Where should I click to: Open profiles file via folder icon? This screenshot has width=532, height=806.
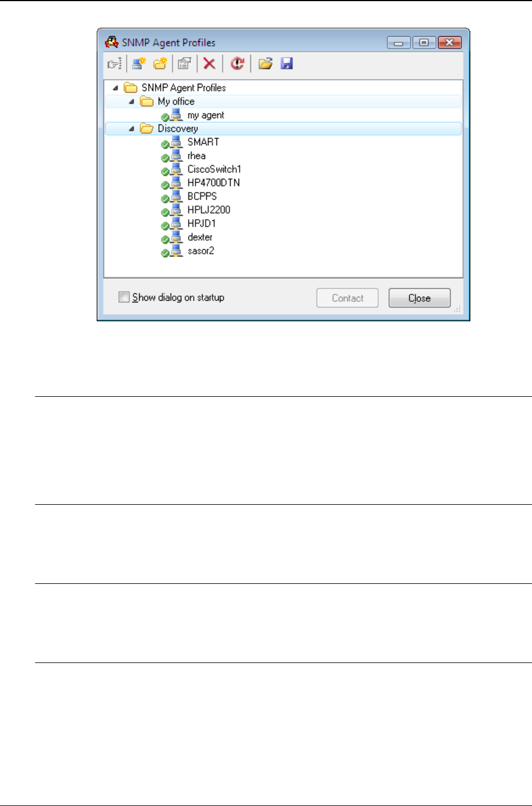point(265,63)
